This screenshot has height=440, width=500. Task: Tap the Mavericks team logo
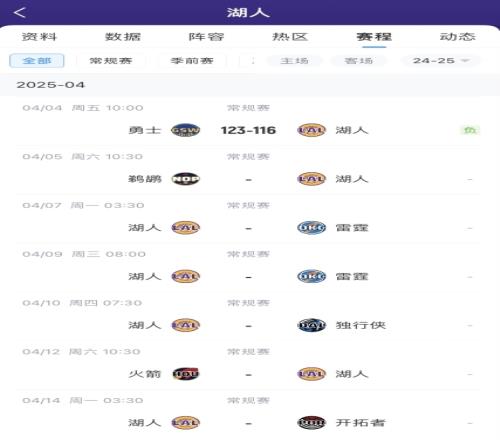(x=311, y=325)
